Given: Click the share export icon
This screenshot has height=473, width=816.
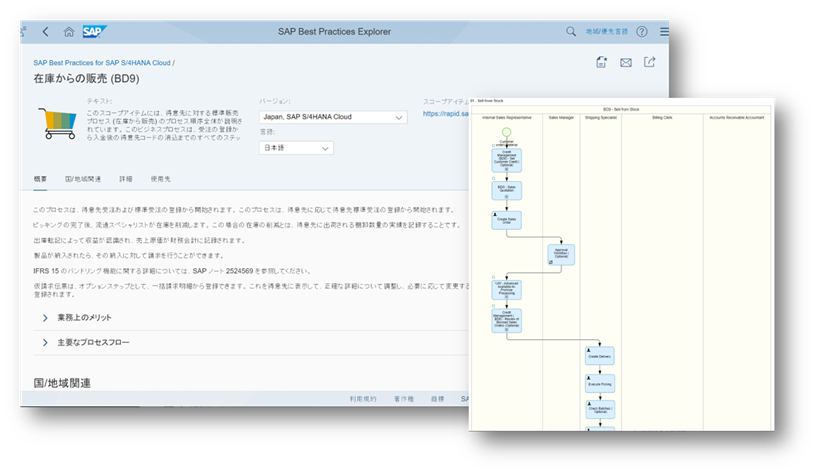Looking at the screenshot, I should click(649, 62).
